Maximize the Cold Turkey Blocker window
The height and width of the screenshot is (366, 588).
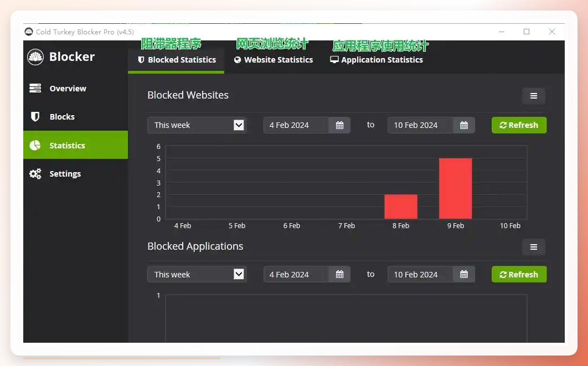pyautogui.click(x=527, y=32)
